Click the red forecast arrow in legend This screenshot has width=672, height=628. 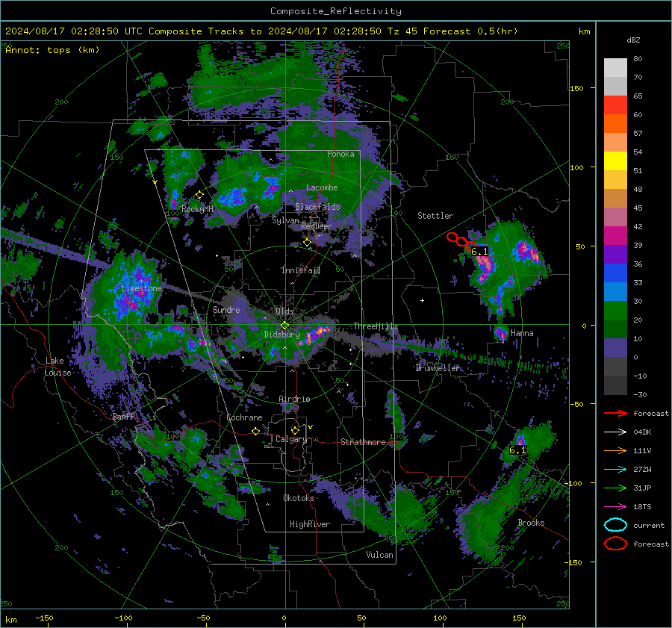tap(615, 413)
